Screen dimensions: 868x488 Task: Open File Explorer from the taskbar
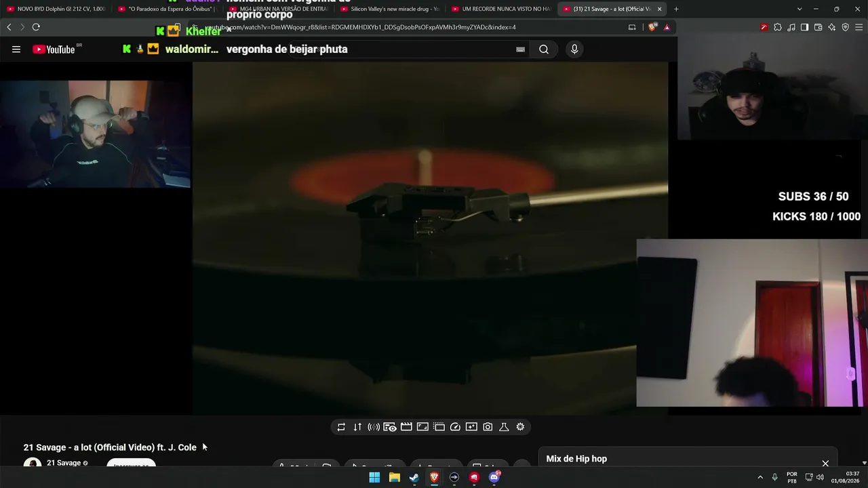(394, 477)
